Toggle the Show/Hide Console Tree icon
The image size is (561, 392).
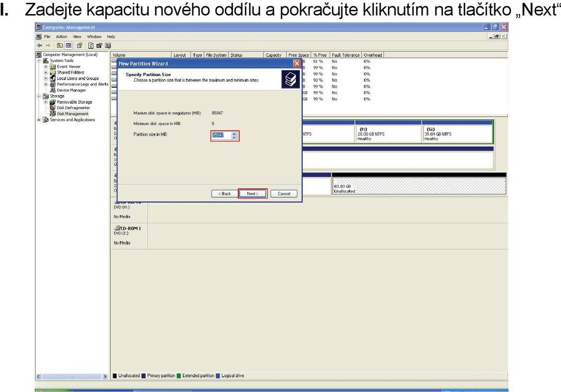[x=68, y=46]
